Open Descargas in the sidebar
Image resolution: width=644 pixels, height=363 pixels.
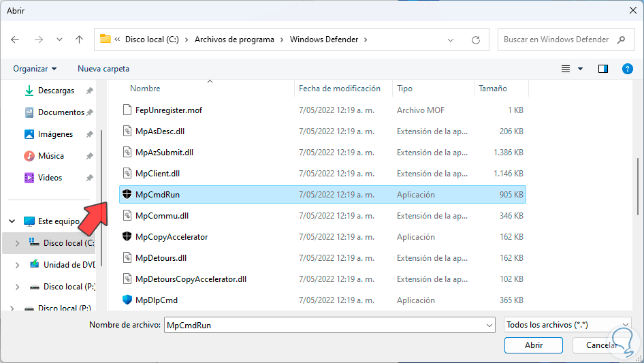click(57, 91)
